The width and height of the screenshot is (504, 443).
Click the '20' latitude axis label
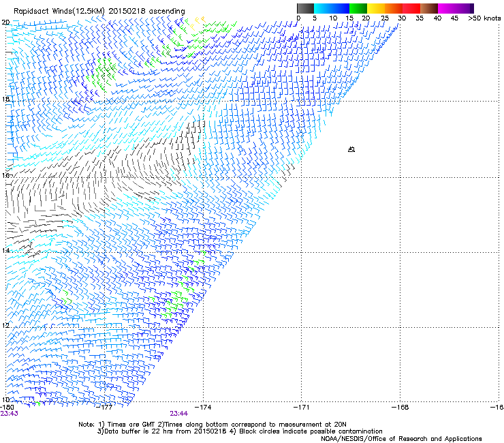tap(5, 22)
